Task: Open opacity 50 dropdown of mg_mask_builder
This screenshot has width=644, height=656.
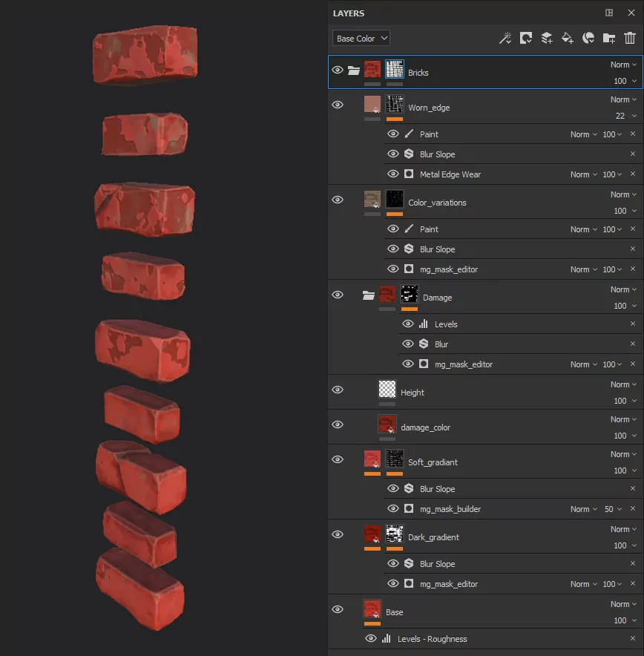Action: [x=613, y=509]
